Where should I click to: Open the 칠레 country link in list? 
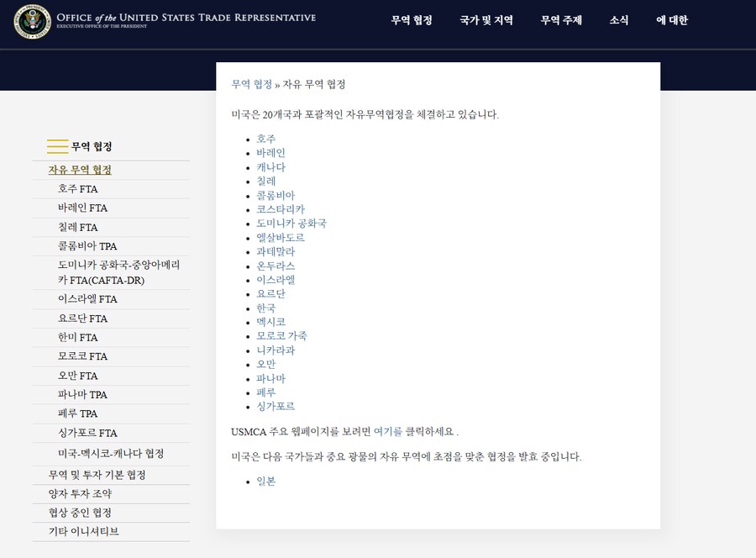tap(266, 182)
